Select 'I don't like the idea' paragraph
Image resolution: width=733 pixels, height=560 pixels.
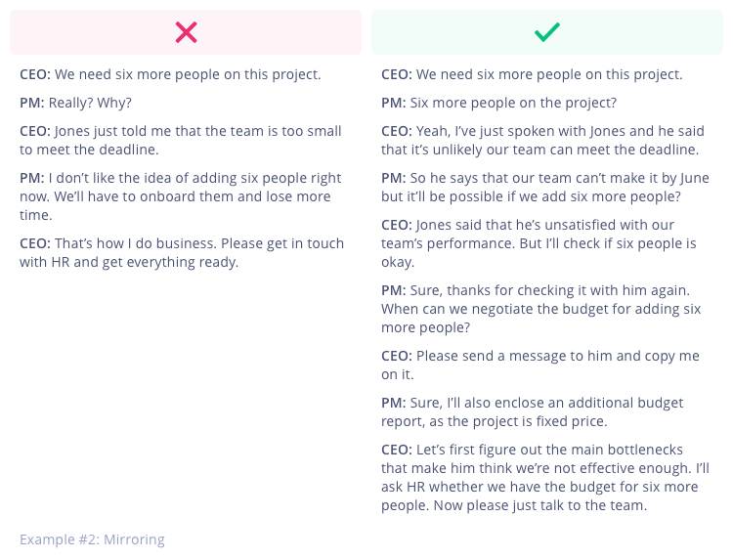[x=181, y=196]
